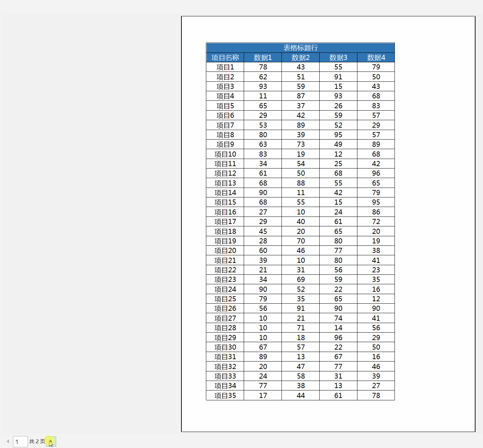This screenshot has width=483, height=448.
Task: Click the row label 项目24
Action: 225,289
